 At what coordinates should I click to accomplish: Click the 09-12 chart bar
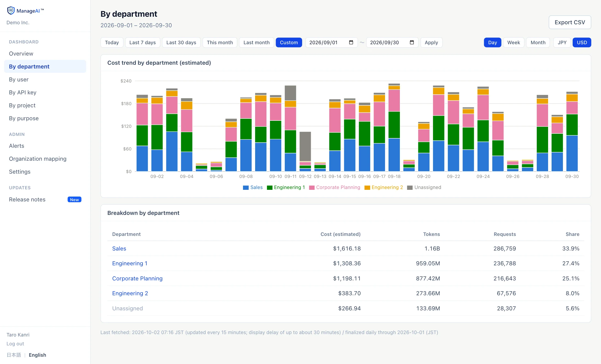[305, 152]
